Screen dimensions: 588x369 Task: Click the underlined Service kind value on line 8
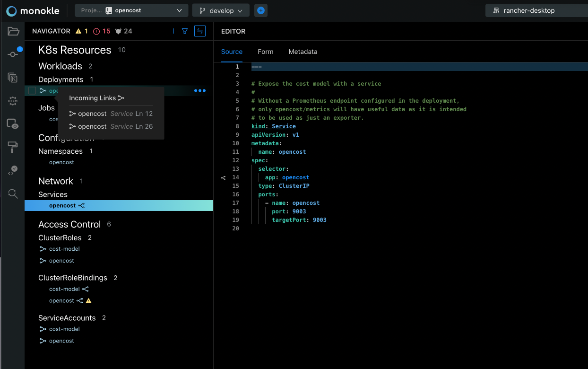[284, 126]
